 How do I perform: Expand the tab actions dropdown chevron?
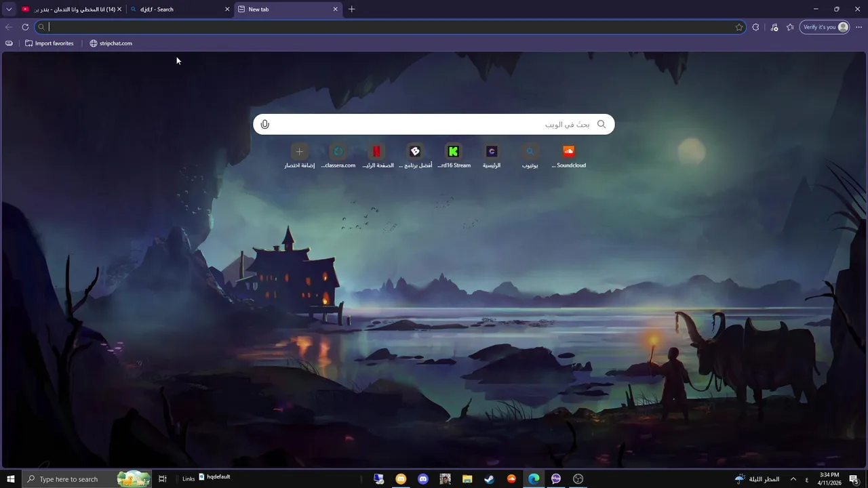[x=9, y=9]
